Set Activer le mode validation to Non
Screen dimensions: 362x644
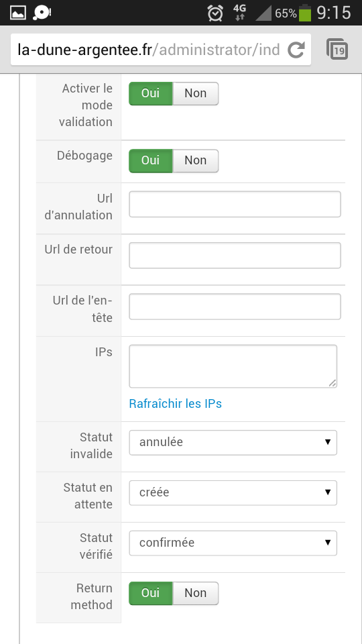(195, 93)
